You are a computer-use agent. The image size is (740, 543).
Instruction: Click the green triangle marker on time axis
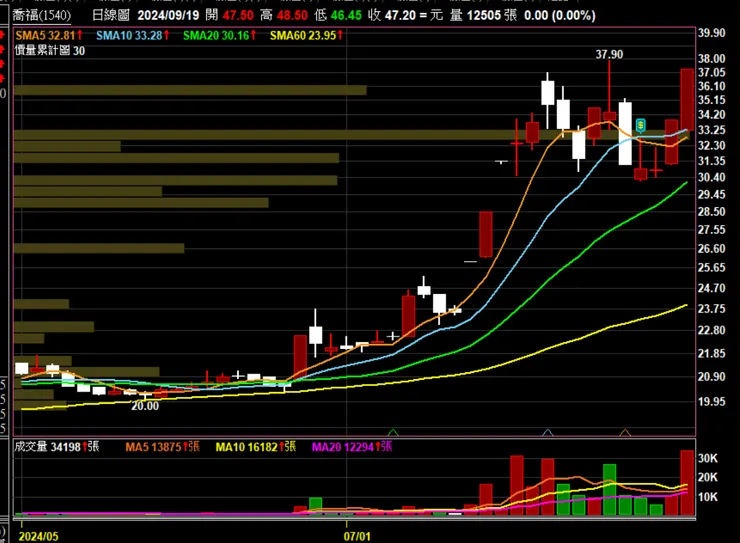(393, 432)
